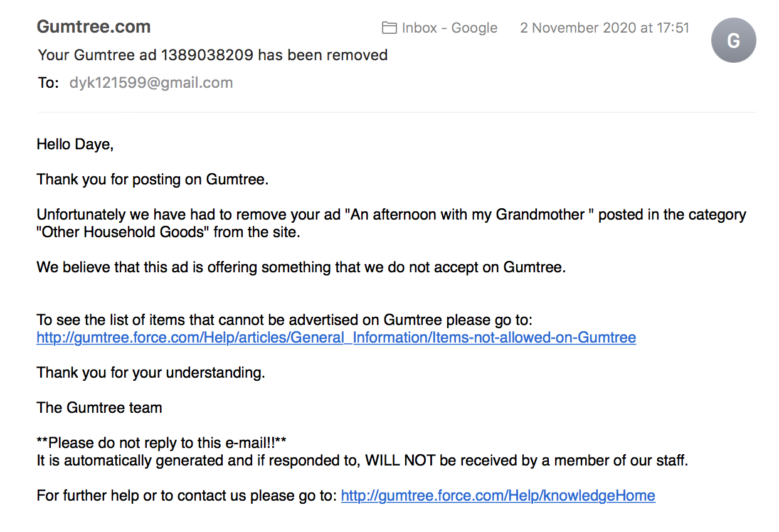This screenshot has width=779, height=532.
Task: Click the round G sender avatar
Action: click(x=733, y=40)
